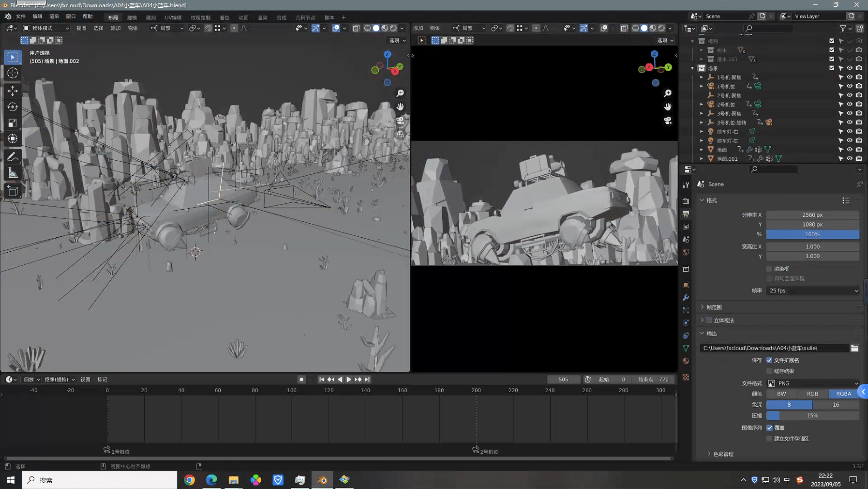
Task: Open Render properties tab
Action: (686, 201)
